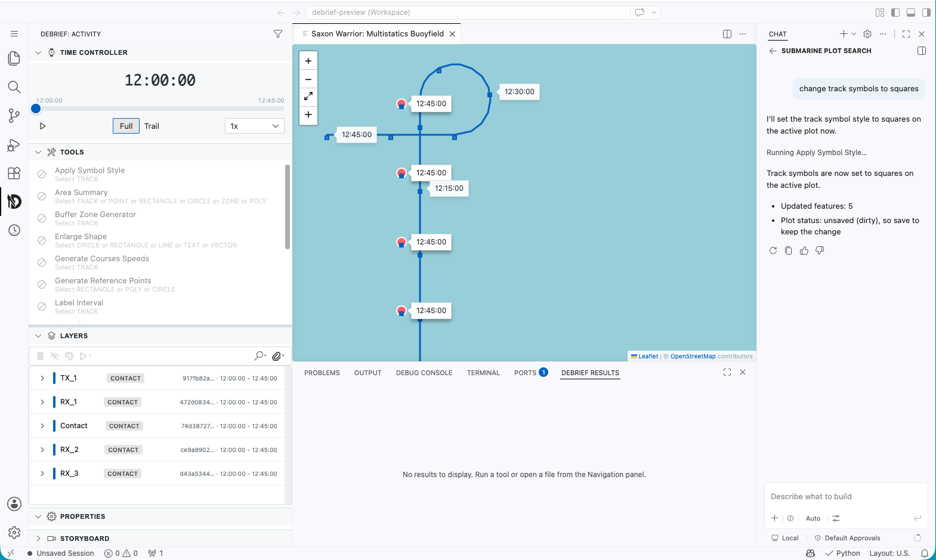Switch to the Terminal tab
Viewport: 936px width, 560px height.
click(483, 373)
